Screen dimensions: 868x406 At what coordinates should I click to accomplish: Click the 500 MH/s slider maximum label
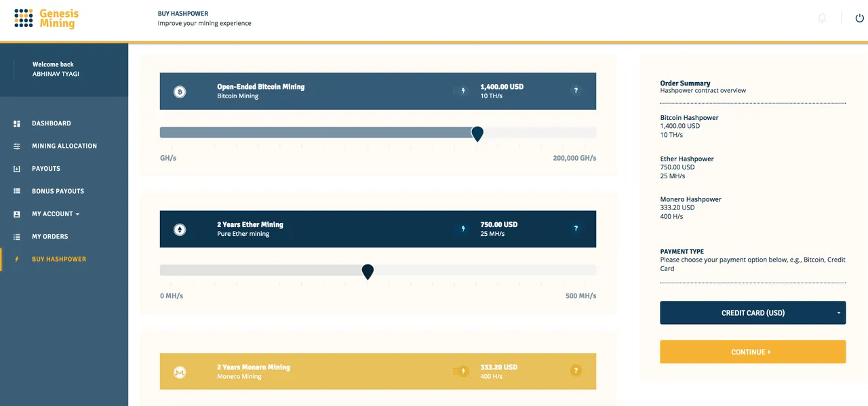point(581,296)
